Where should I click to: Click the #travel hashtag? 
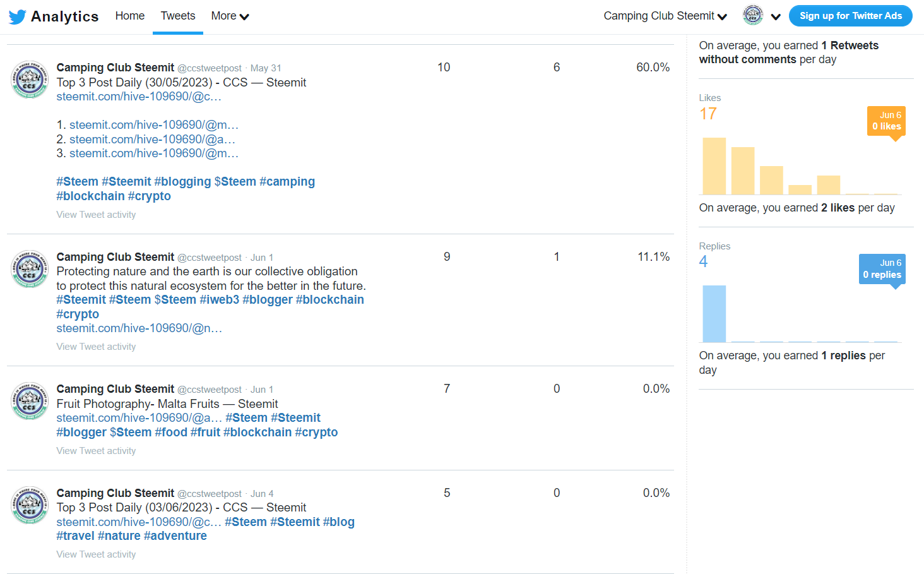pos(76,536)
